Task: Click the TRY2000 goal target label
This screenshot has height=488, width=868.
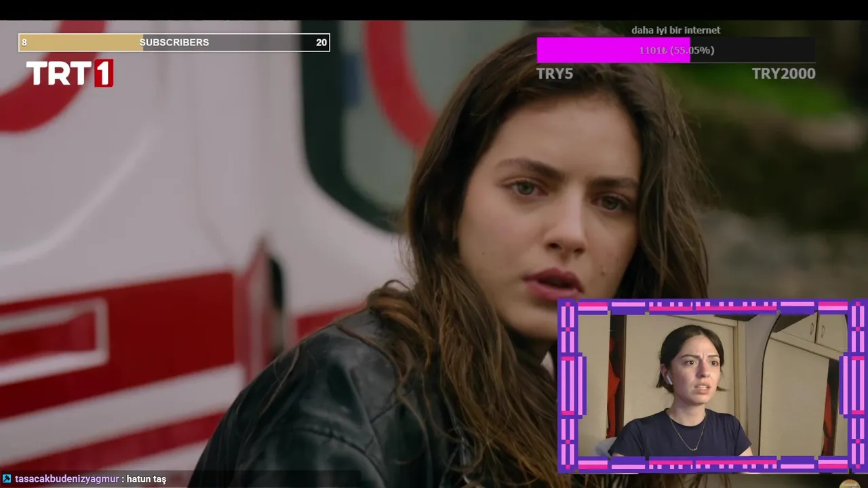Action: point(783,73)
